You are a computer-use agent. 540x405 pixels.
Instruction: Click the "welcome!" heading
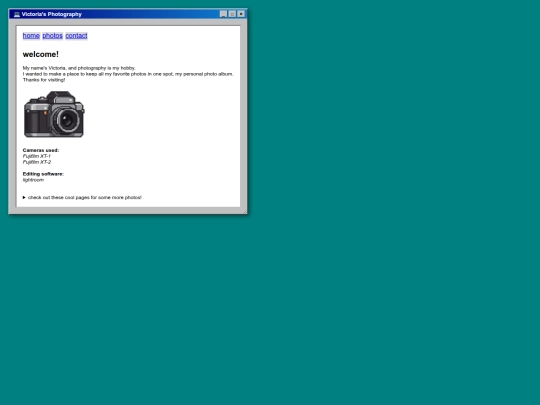tap(41, 54)
